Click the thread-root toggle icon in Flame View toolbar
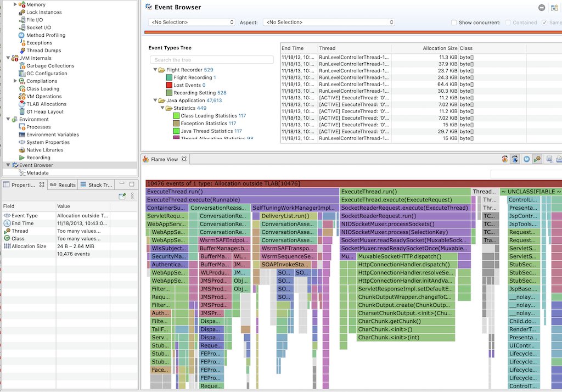Image resolution: width=562 pixels, height=392 pixels. [537, 159]
